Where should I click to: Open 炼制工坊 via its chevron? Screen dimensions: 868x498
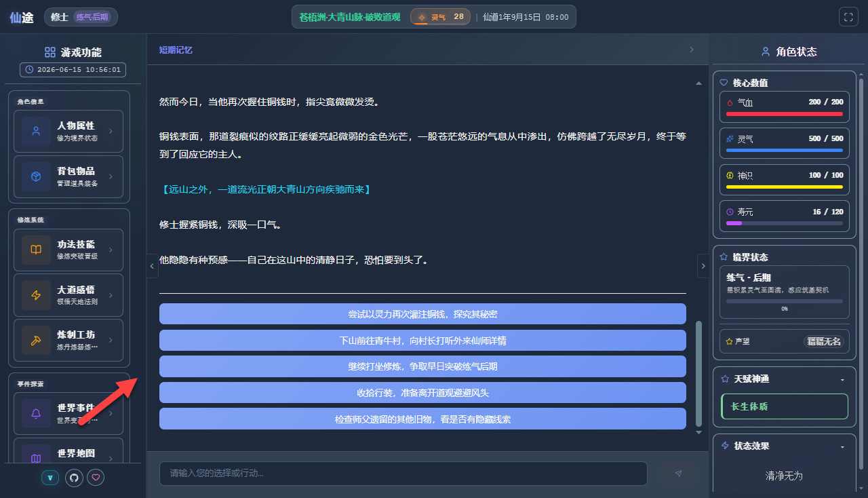pos(111,341)
